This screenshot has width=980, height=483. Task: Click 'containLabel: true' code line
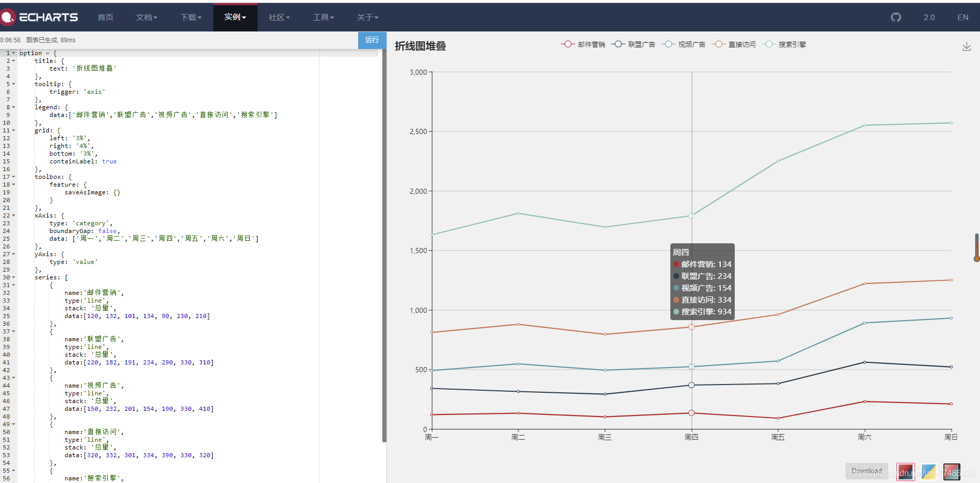tap(83, 161)
